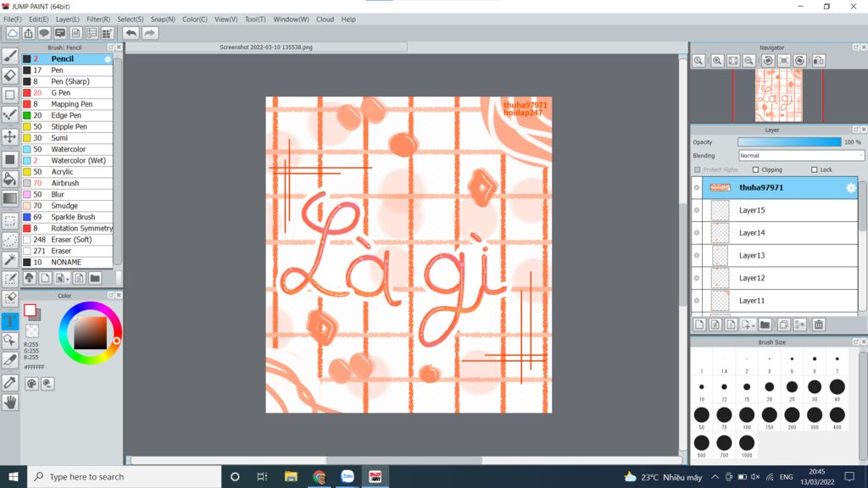This screenshot has width=868, height=488.
Task: Select the Fill rectangle tool
Action: click(10, 159)
